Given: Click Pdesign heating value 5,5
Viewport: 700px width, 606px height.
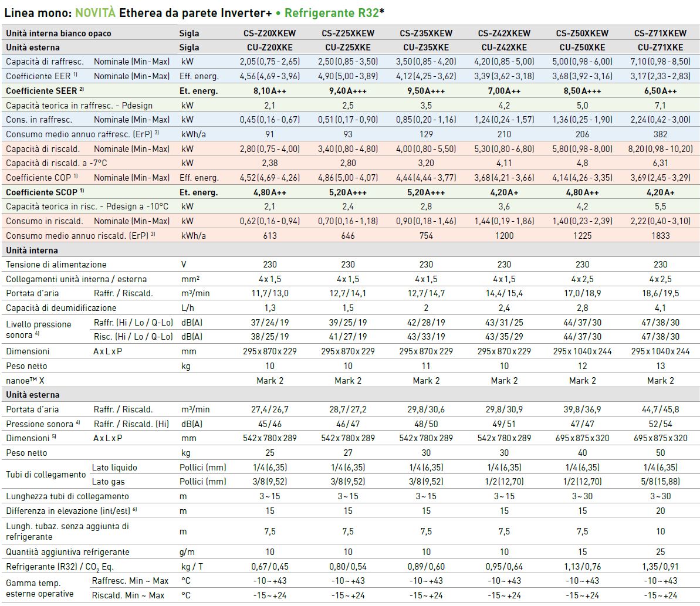Looking at the screenshot, I should [660, 206].
